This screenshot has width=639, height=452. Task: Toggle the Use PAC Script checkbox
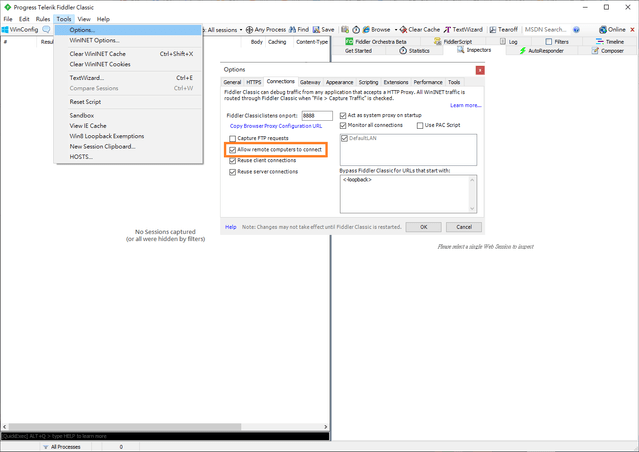coord(420,125)
